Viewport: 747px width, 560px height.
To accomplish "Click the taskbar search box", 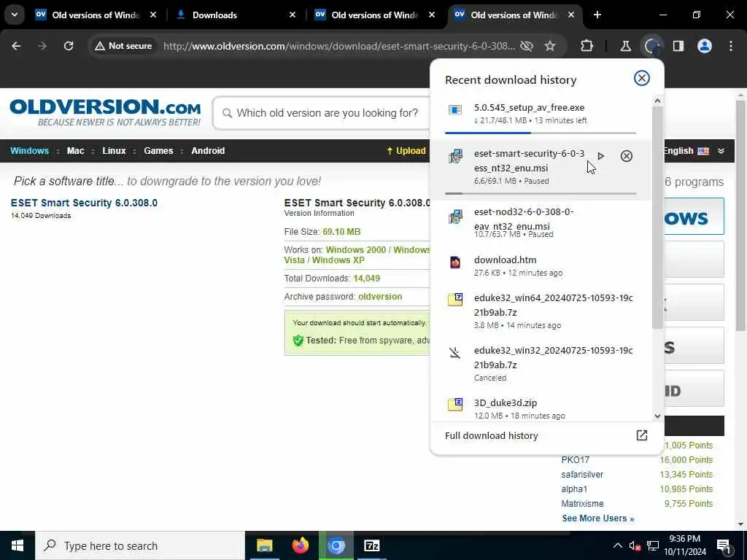I will (140, 545).
